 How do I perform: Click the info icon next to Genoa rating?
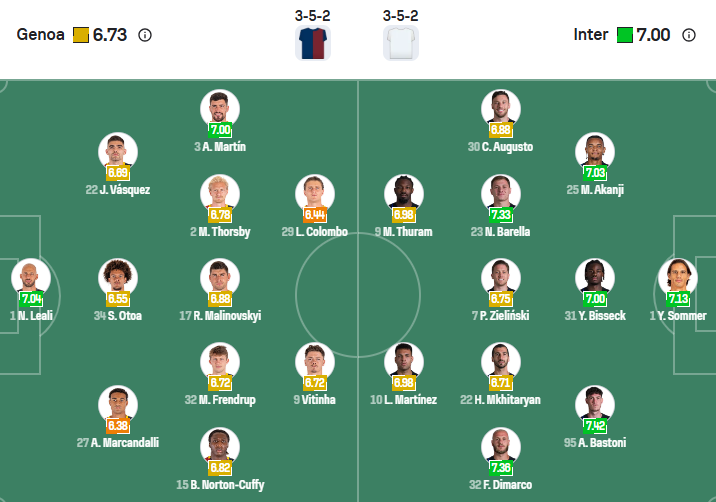[x=145, y=35]
